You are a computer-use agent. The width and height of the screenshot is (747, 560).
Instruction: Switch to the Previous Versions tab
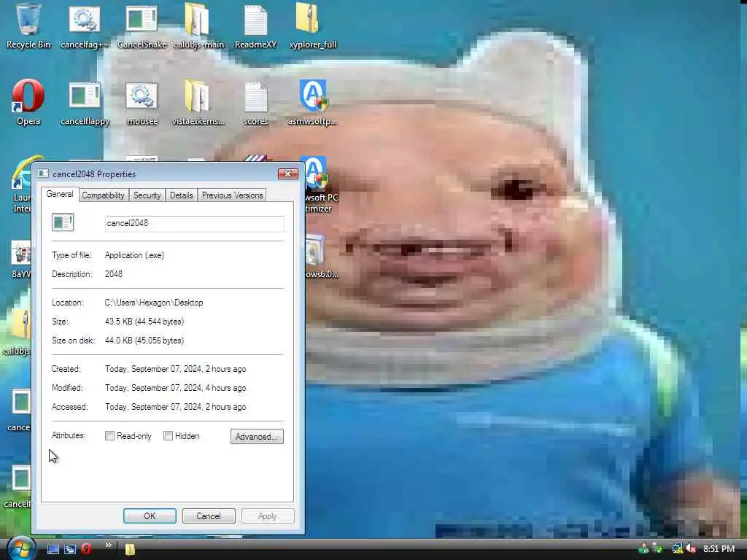[x=232, y=195]
